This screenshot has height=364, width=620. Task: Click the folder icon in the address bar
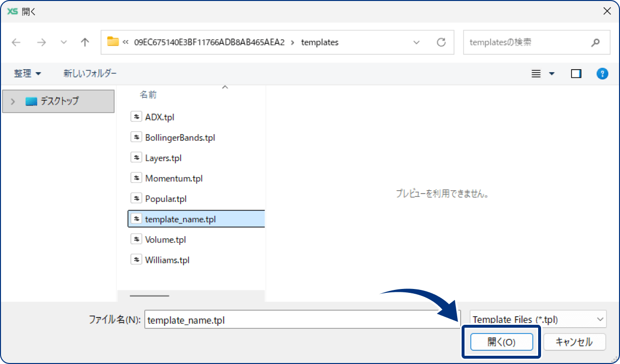(113, 42)
